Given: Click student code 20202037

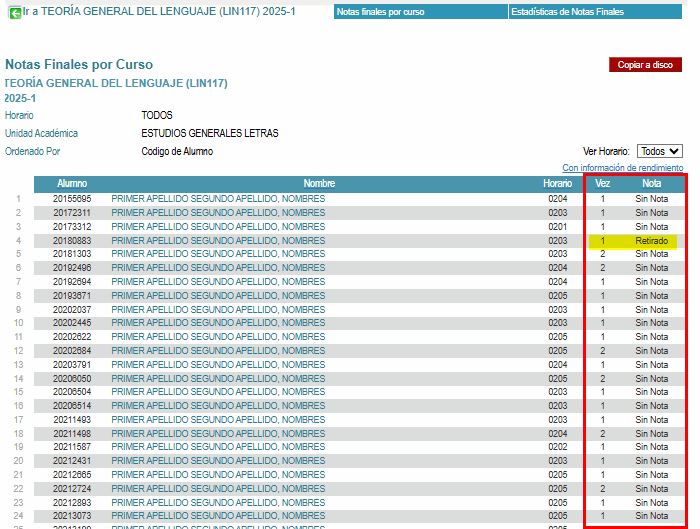Looking at the screenshot, I should click(x=72, y=310).
